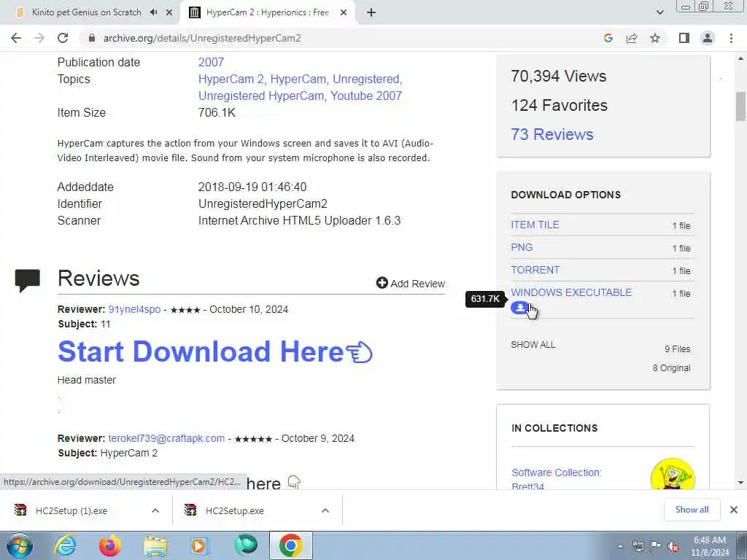Click the scrollbar up arrow
Viewport: 747px width, 560px height.
740,59
